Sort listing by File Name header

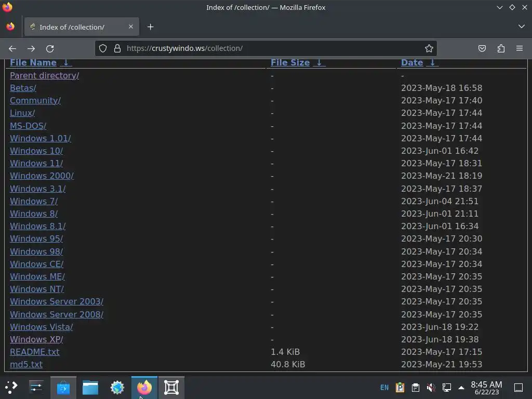click(x=33, y=62)
